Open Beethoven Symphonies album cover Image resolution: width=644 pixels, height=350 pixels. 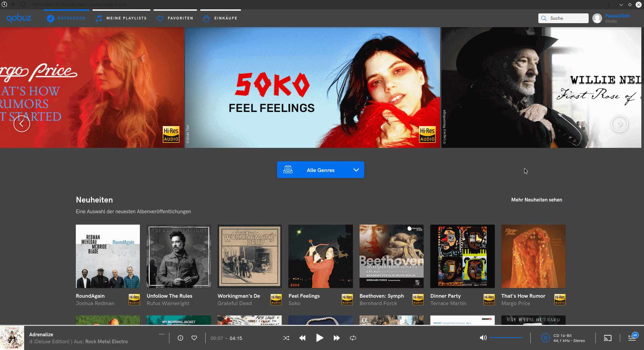(391, 256)
